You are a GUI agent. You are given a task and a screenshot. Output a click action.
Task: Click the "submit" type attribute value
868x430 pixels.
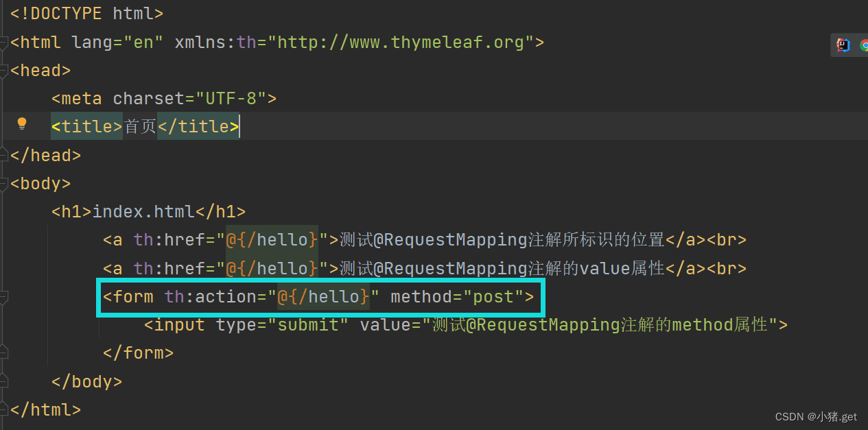point(307,325)
